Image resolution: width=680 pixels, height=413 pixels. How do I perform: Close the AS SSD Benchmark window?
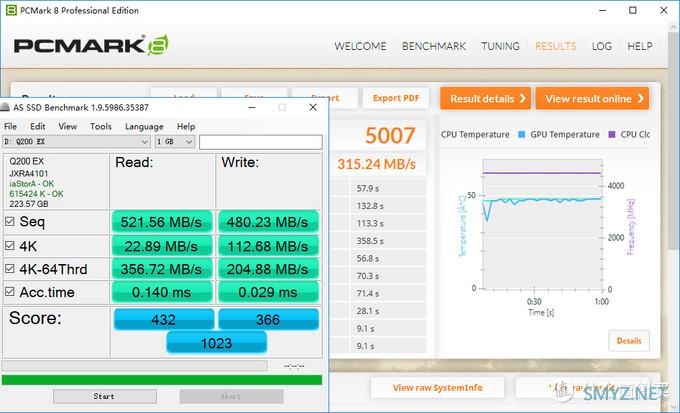[313, 107]
